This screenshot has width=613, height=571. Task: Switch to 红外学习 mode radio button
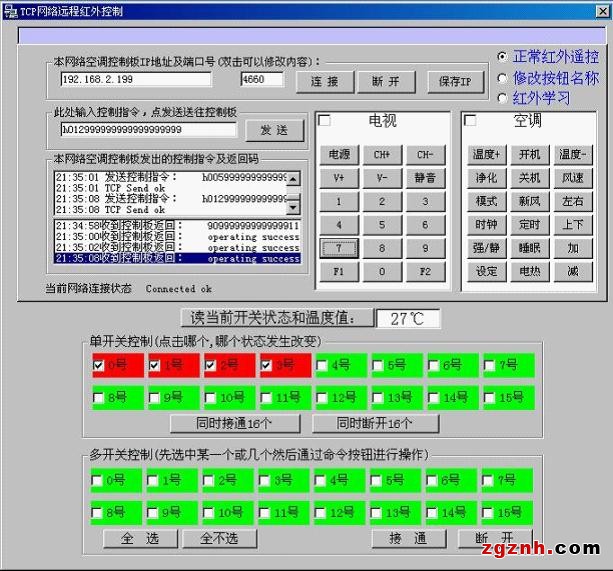click(x=502, y=97)
